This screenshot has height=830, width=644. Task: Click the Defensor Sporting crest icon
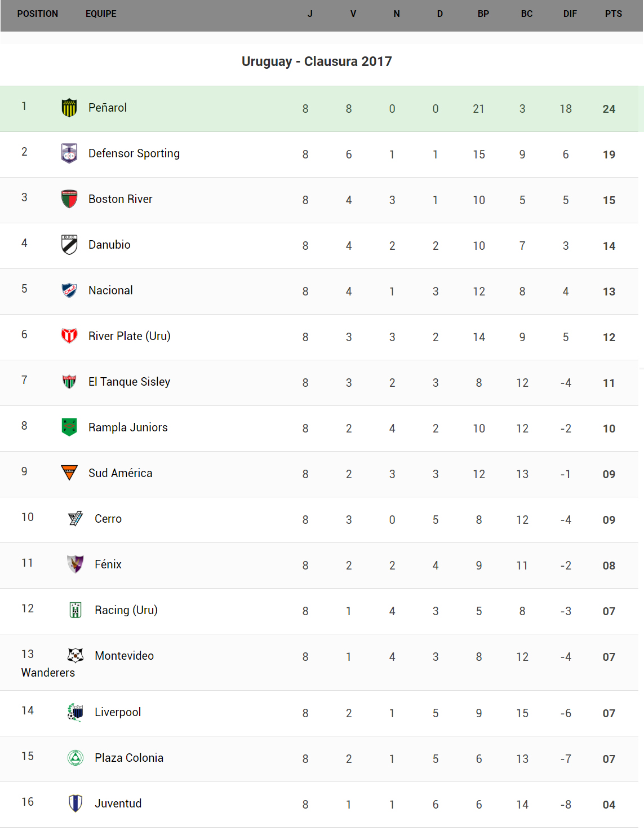69,153
